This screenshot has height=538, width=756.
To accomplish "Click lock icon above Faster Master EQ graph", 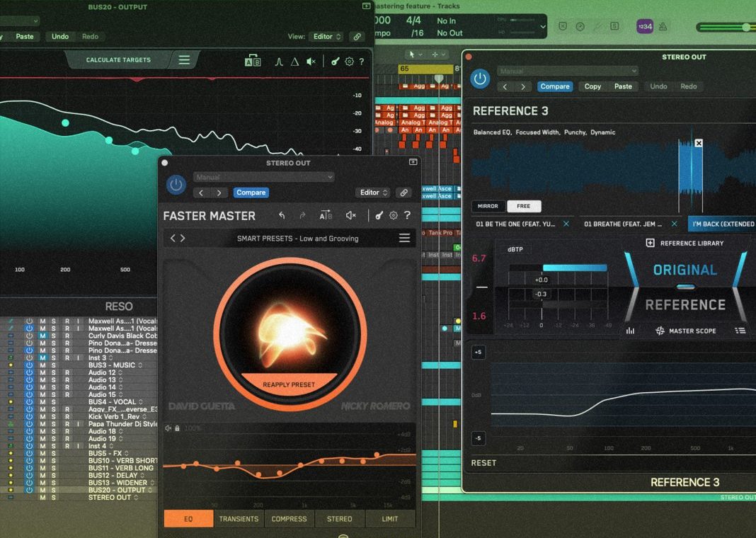I will coord(177,428).
